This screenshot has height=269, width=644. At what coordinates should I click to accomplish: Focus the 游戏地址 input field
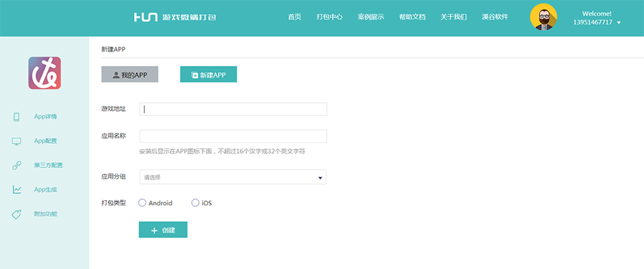[x=233, y=109]
